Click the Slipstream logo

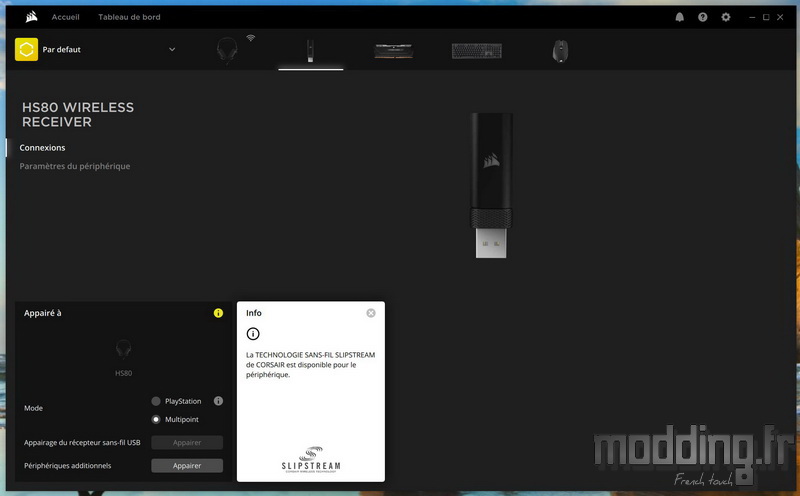pyautogui.click(x=311, y=460)
